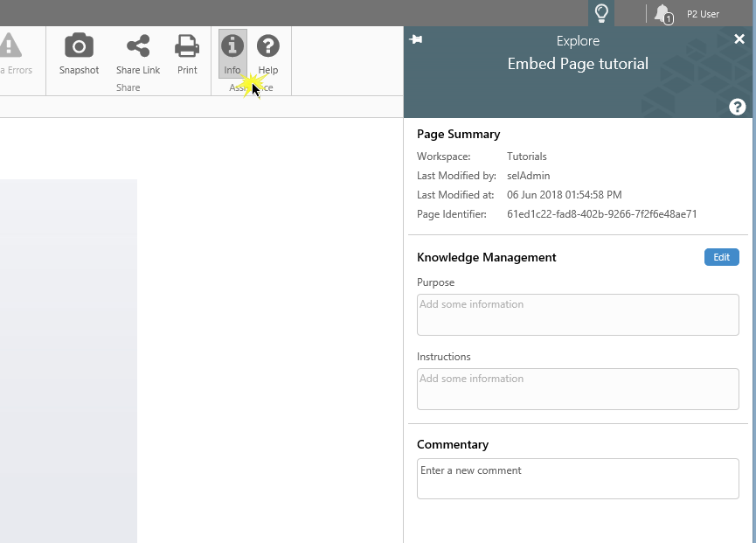Open the notifications bell
Image resolution: width=756 pixels, height=543 pixels.
[x=662, y=14]
